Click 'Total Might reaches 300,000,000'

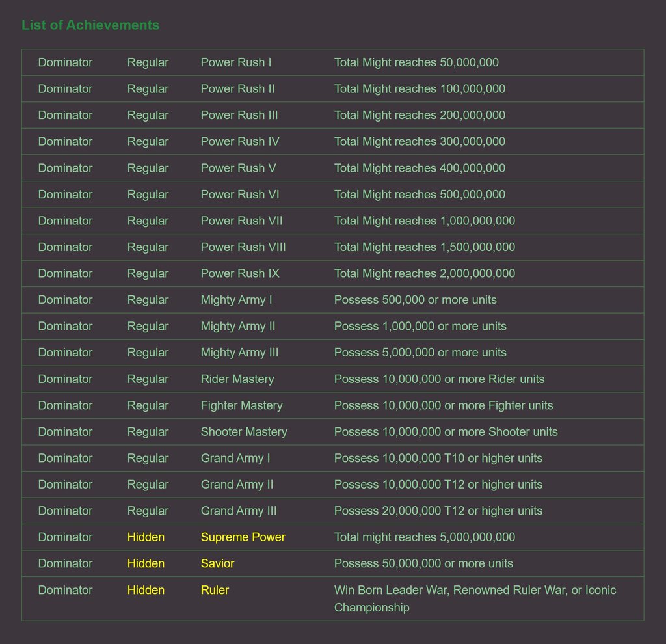[x=420, y=141]
